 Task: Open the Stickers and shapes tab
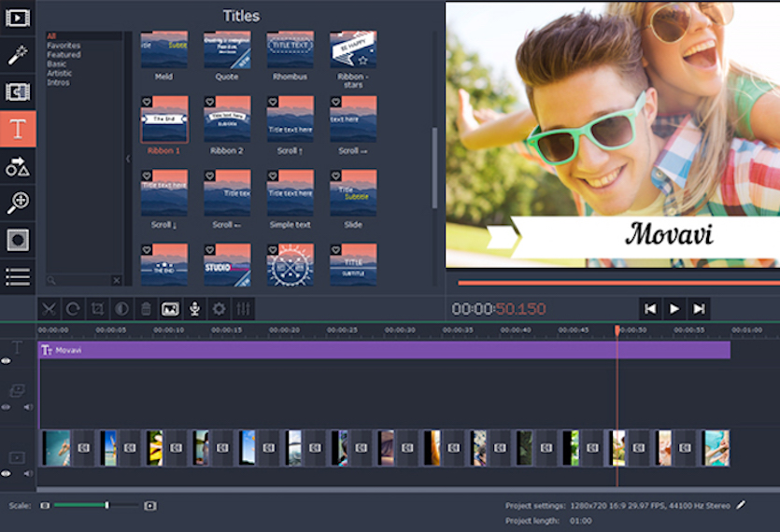tap(18, 166)
